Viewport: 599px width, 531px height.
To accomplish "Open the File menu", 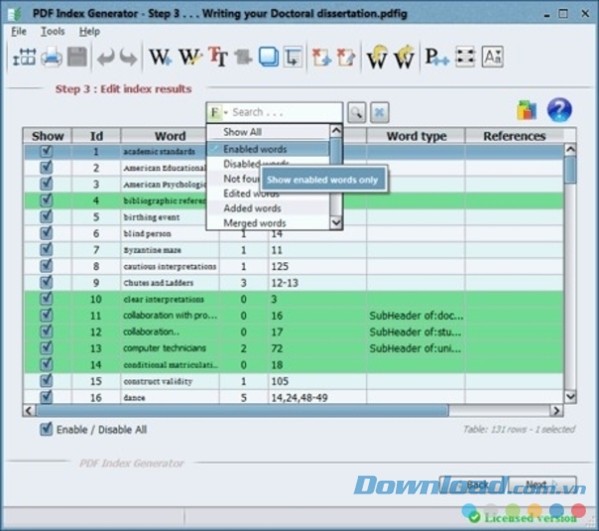I will point(19,31).
